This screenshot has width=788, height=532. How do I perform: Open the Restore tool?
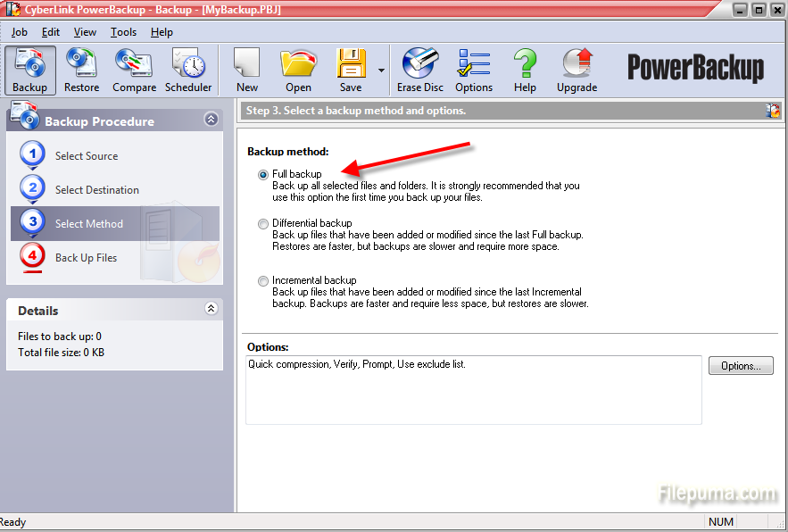[81, 70]
